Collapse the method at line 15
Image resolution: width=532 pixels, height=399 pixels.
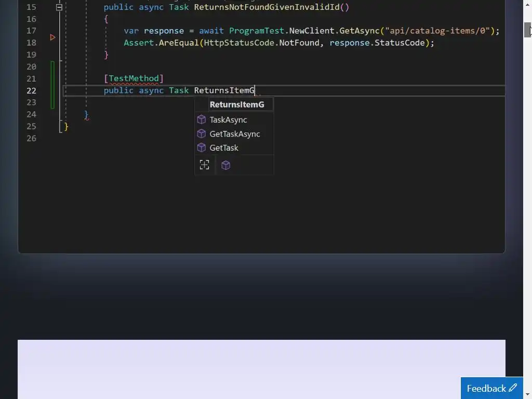(x=59, y=7)
